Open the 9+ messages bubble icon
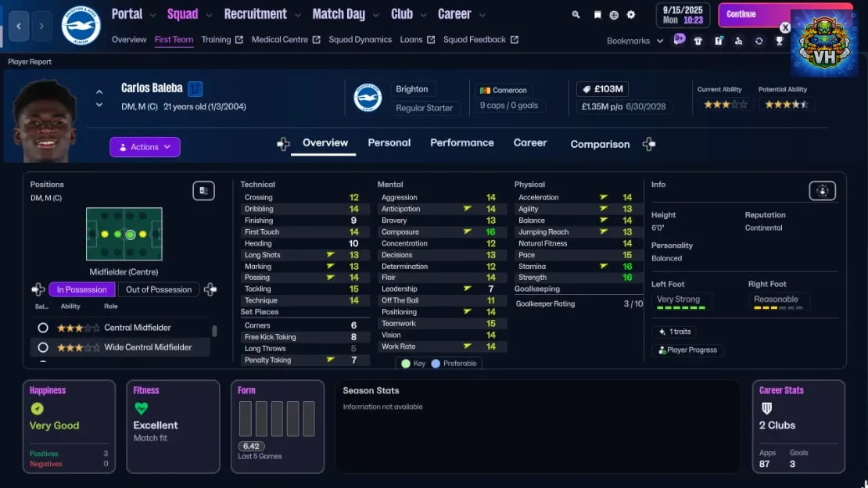Viewport: 868px width, 488px height. pyautogui.click(x=680, y=39)
